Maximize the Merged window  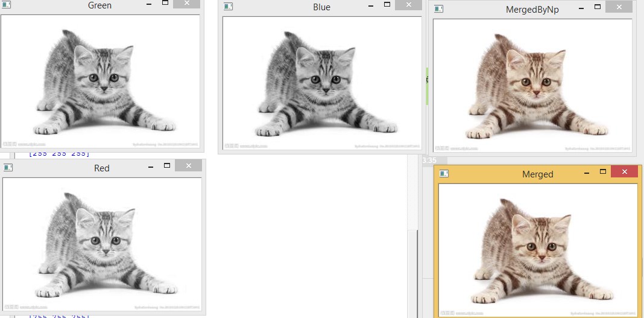(x=602, y=171)
